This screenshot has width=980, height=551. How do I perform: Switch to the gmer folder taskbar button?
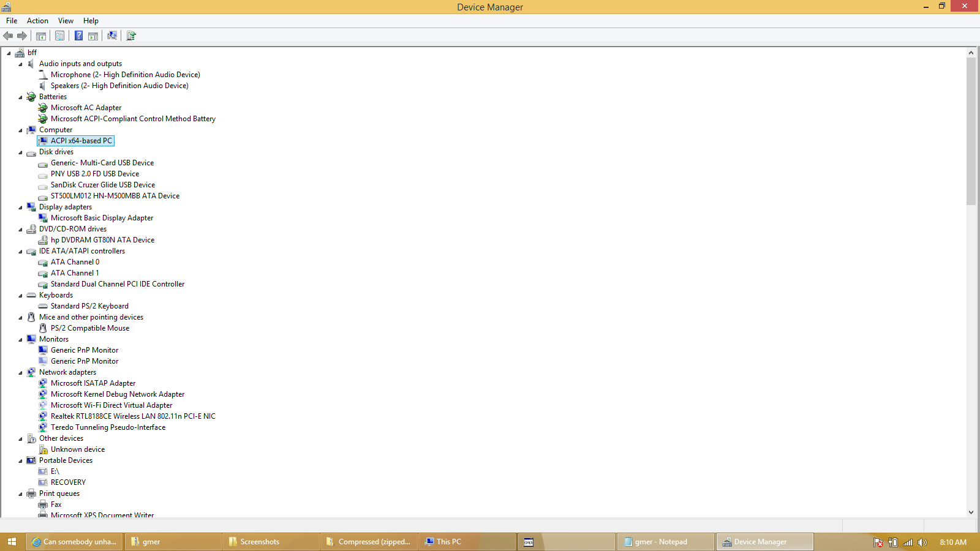coord(173,542)
